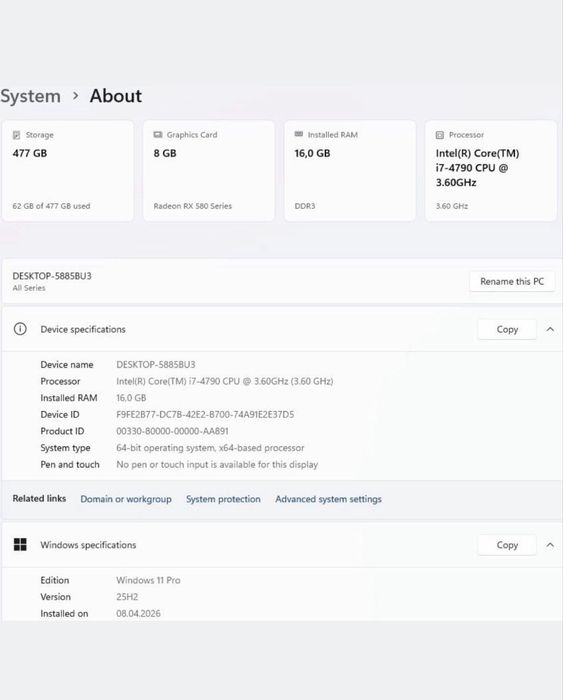Screen dimensions: 563x700
Task: Click the 'Related links' label
Action: [39, 499]
